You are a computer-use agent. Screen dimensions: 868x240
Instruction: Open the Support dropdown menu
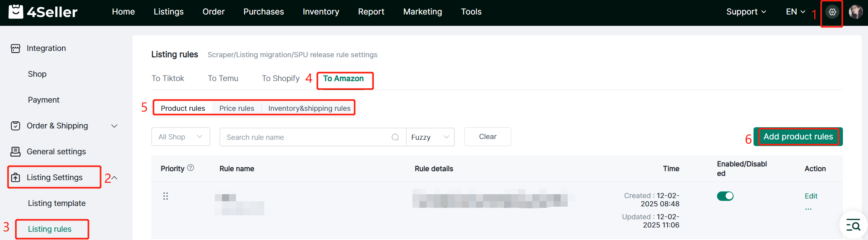coord(746,12)
